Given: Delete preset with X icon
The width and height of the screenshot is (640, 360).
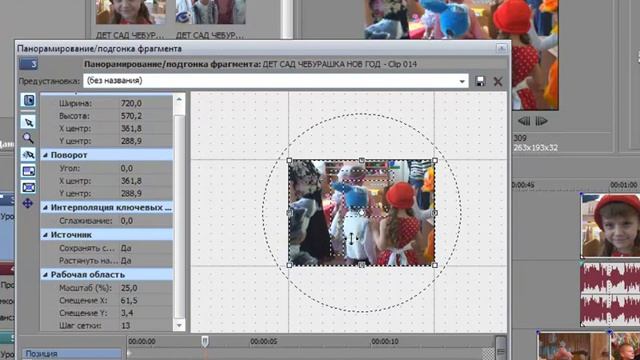Looking at the screenshot, I should (x=498, y=81).
